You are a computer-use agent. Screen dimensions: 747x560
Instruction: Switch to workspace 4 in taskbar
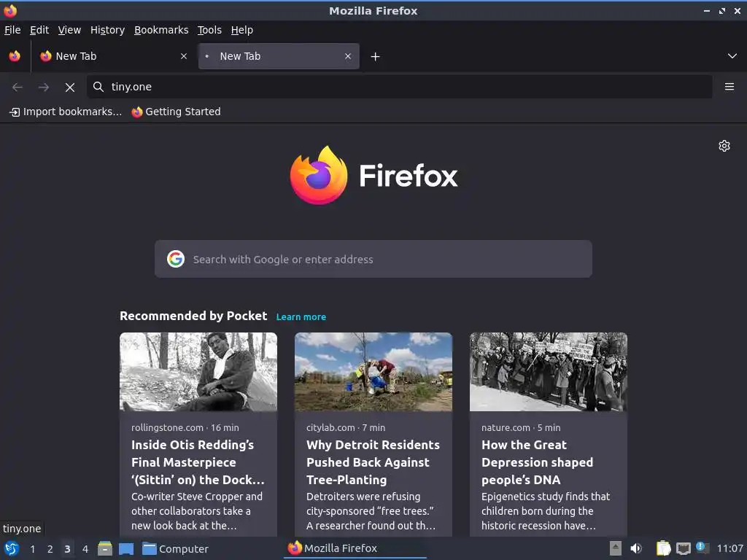tap(85, 549)
